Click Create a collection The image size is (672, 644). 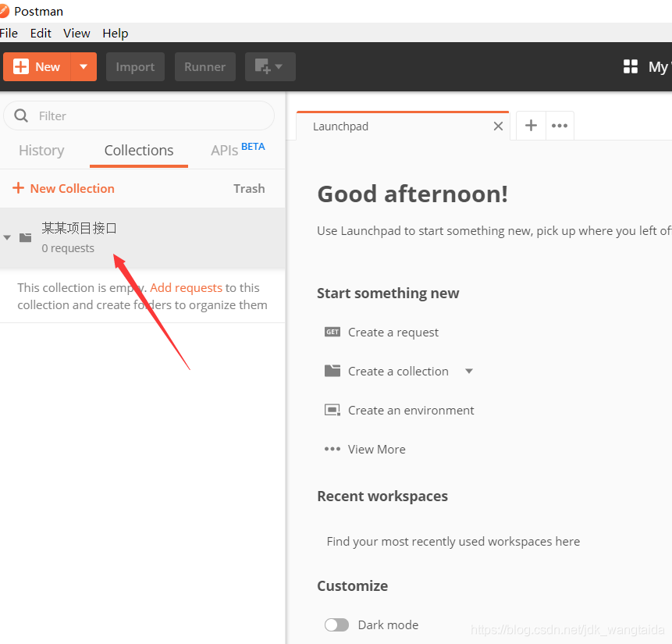(398, 372)
